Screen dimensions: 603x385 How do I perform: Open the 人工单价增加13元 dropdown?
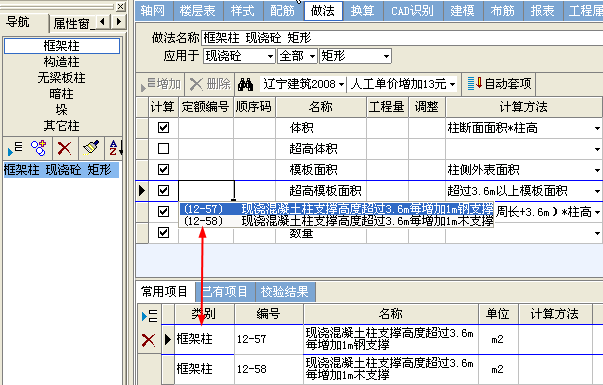coord(452,84)
